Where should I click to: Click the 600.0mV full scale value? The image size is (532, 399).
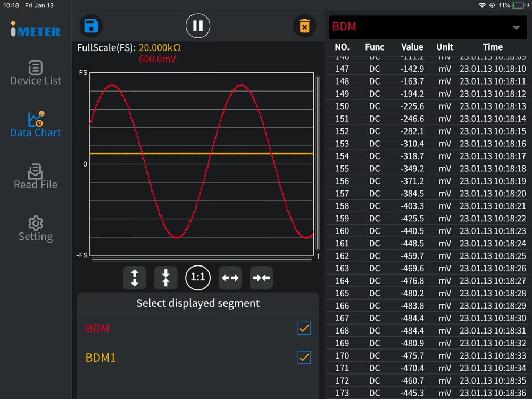click(x=157, y=60)
